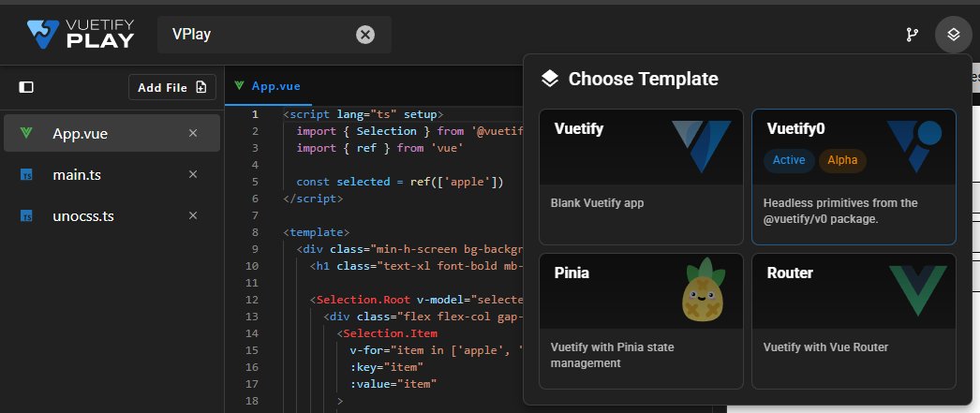Click the 'const selected' code line
Image resolution: width=980 pixels, height=413 pixels.
pos(399,182)
